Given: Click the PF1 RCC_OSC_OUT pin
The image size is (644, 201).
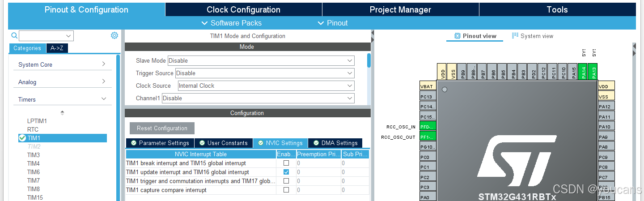Looking at the screenshot, I should pyautogui.click(x=428, y=137).
